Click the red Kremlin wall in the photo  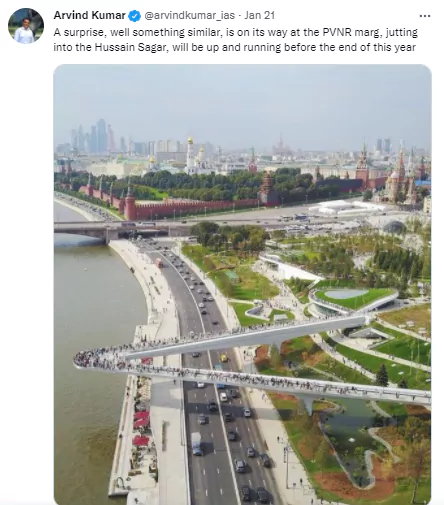click(x=190, y=208)
